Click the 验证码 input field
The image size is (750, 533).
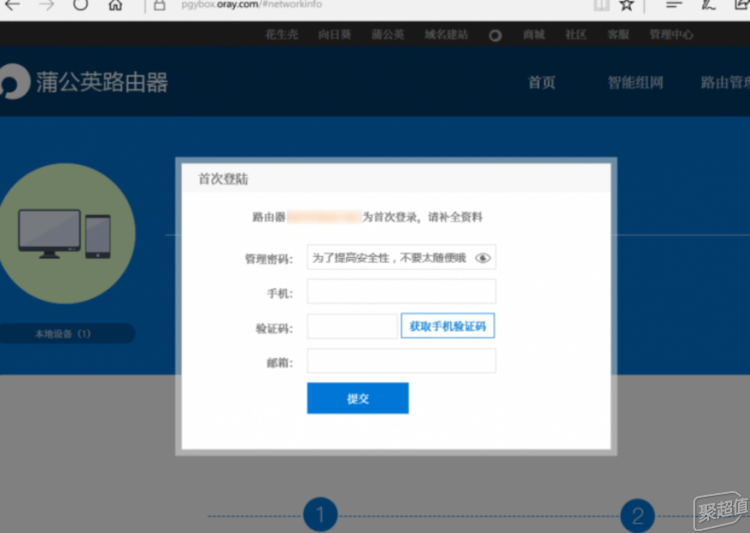(x=352, y=326)
